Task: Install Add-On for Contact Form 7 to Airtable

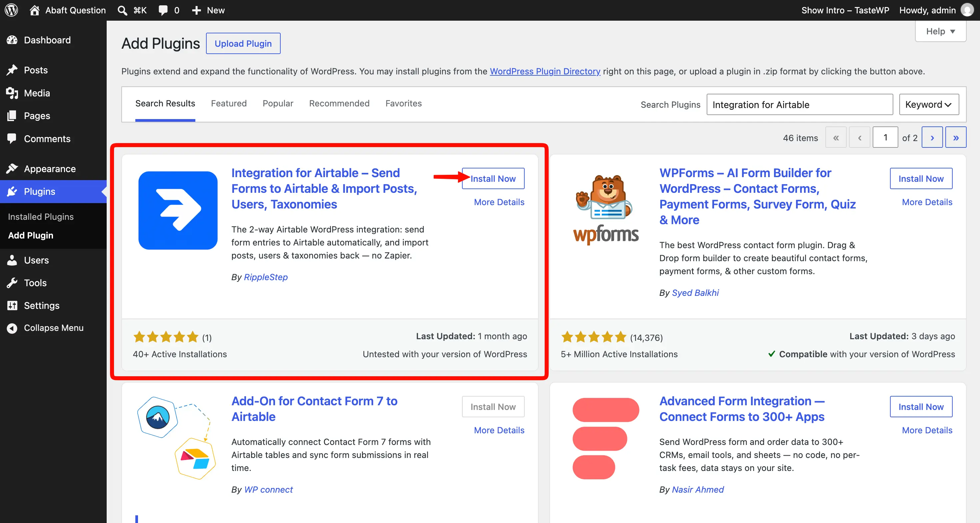Action: coord(493,407)
